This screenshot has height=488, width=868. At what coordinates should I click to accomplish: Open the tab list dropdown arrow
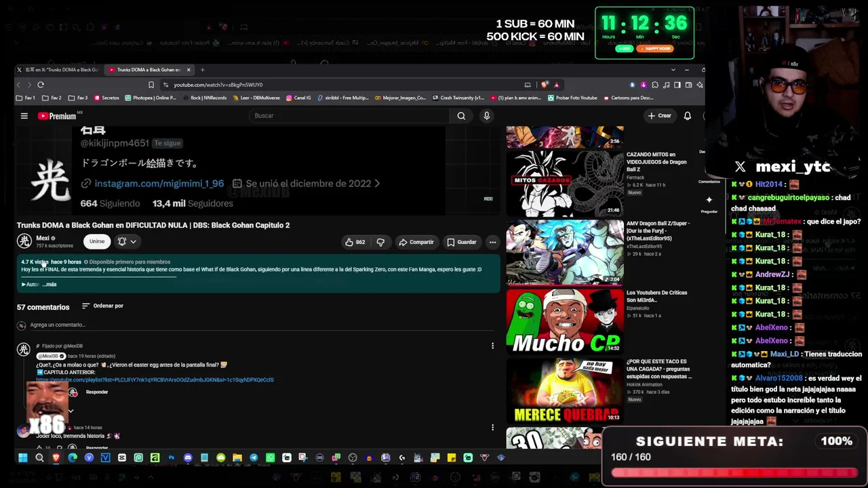(x=673, y=70)
